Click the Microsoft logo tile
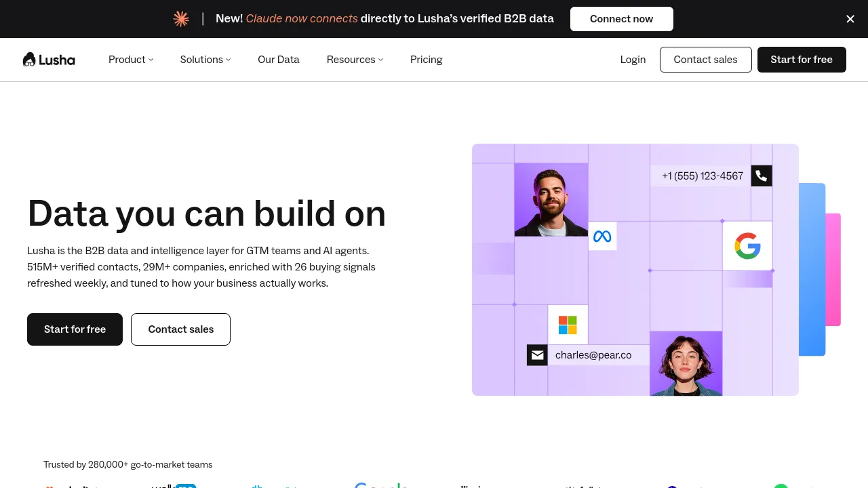 click(x=568, y=325)
